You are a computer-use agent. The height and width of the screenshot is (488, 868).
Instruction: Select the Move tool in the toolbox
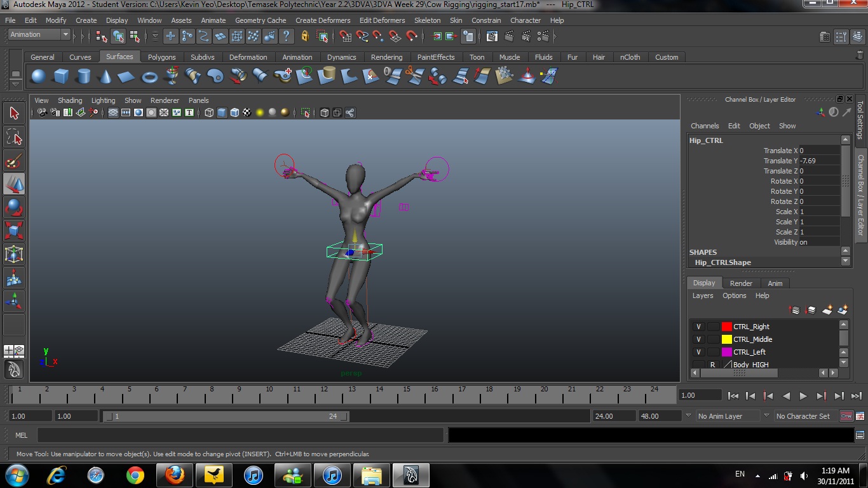coord(14,184)
